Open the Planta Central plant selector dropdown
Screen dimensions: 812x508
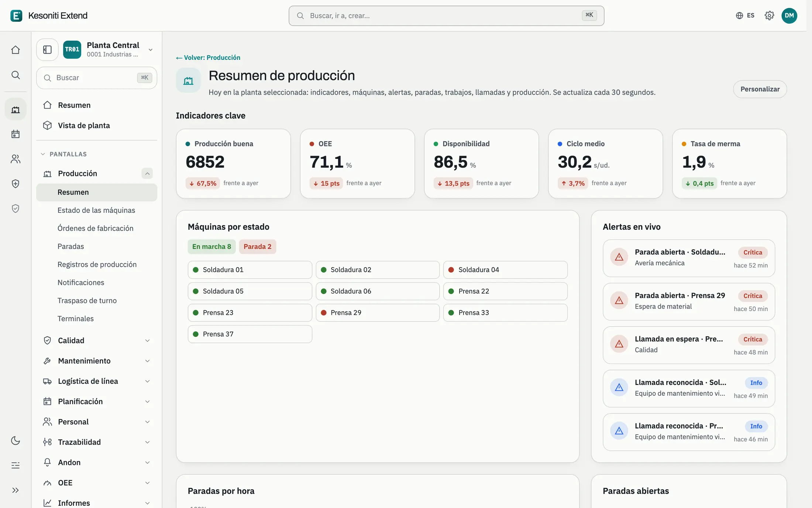(109, 50)
